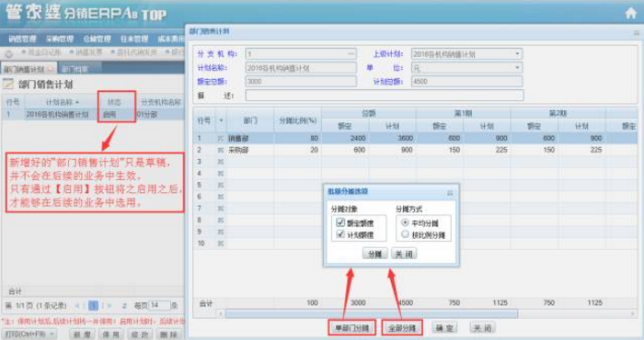Click the edit note icon beside 部门销售计划 title
The width and height of the screenshot is (644, 340).
(x=8, y=84)
